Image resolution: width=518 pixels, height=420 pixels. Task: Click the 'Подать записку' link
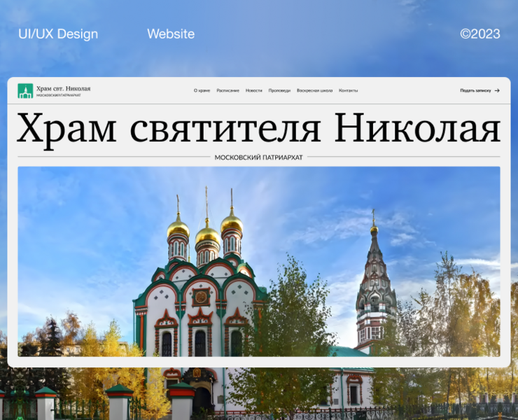click(x=475, y=90)
